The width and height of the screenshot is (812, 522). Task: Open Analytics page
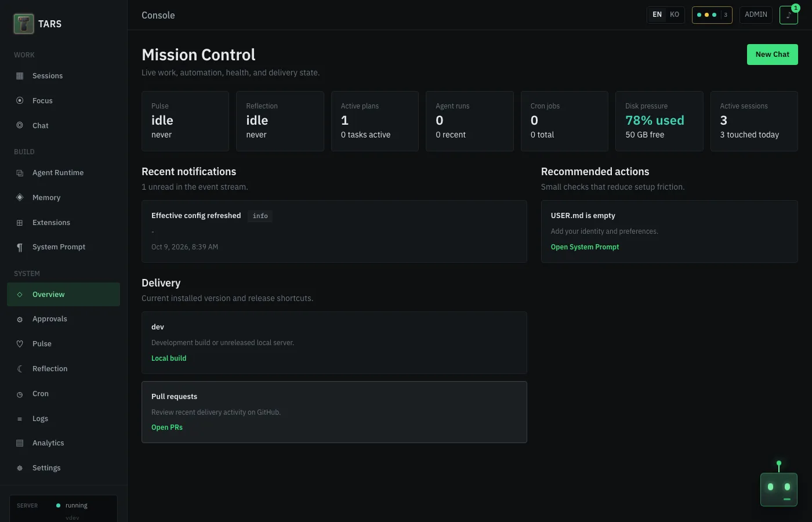(x=63, y=443)
